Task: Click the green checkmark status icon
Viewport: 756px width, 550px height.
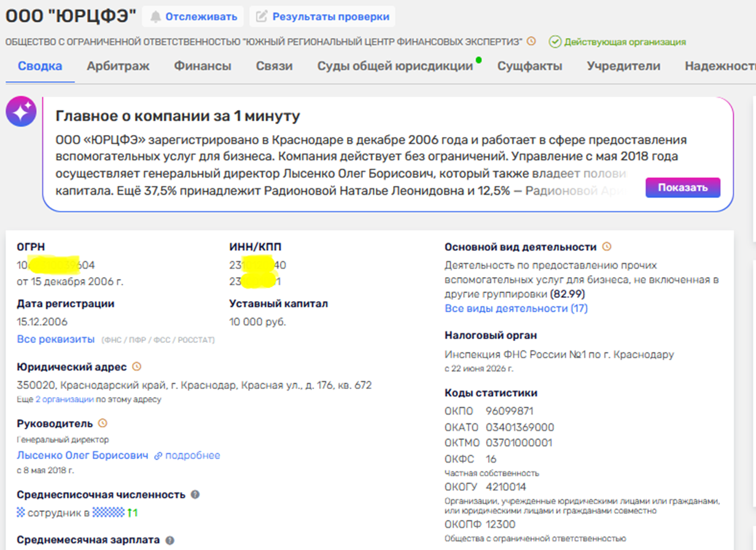Action: [555, 42]
